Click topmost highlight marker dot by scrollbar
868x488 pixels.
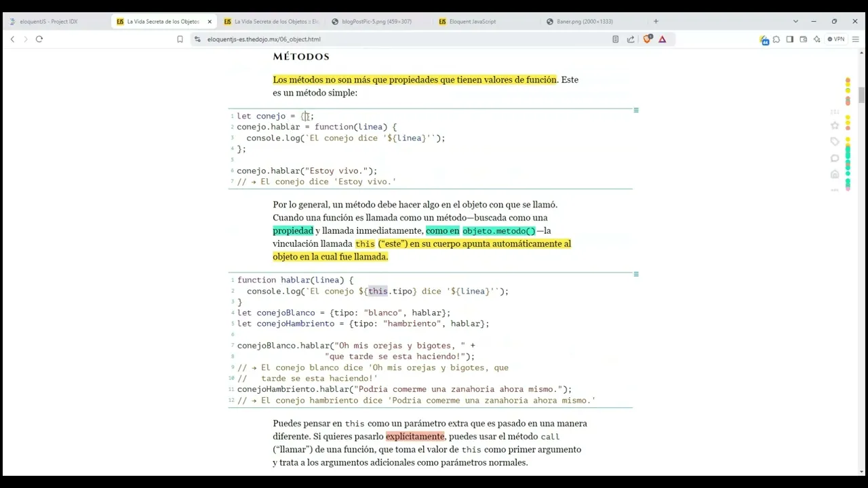pyautogui.click(x=848, y=81)
